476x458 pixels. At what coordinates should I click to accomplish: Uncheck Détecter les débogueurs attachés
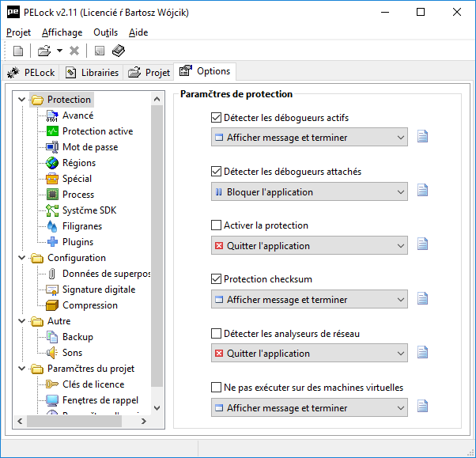click(x=216, y=172)
